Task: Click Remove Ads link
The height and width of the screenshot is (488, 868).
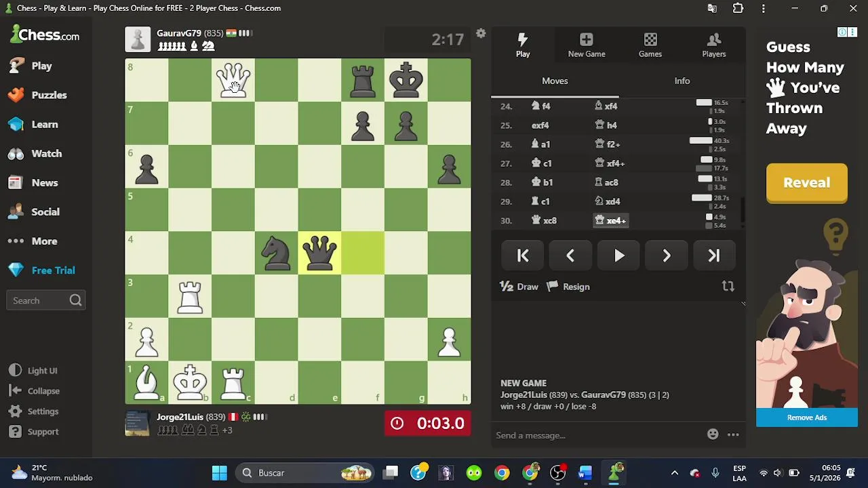Action: tap(807, 418)
